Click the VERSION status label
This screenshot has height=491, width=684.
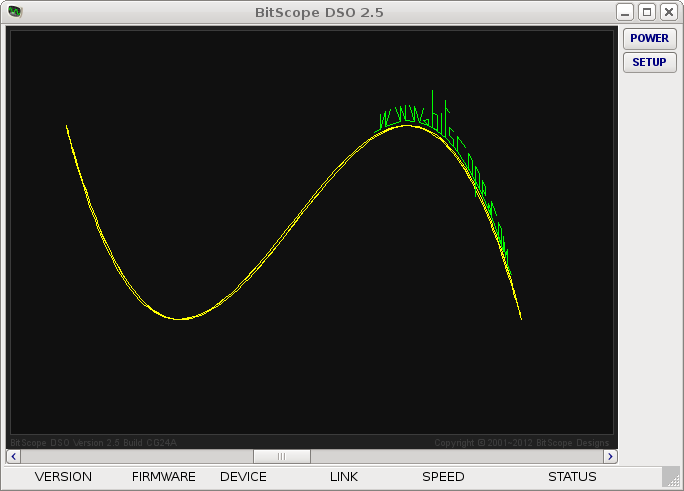tap(63, 477)
